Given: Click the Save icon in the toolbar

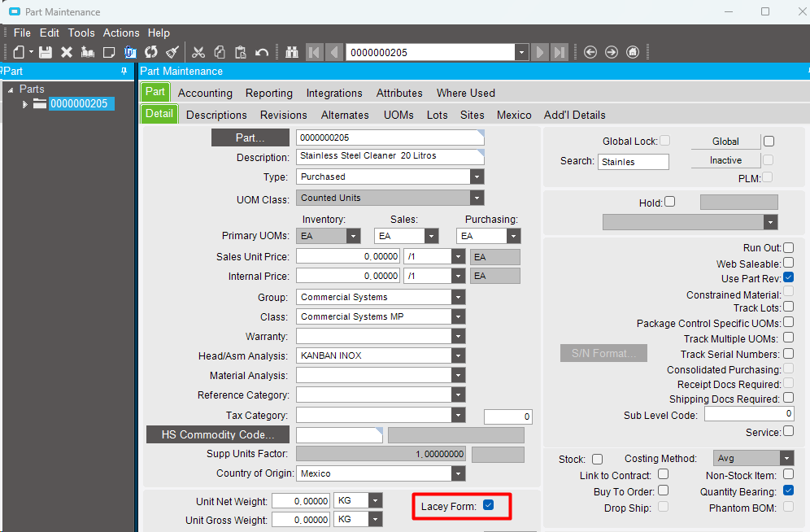Looking at the screenshot, I should 46,52.
